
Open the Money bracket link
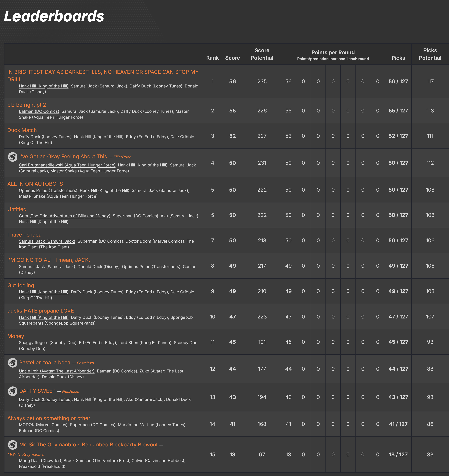tap(16, 336)
